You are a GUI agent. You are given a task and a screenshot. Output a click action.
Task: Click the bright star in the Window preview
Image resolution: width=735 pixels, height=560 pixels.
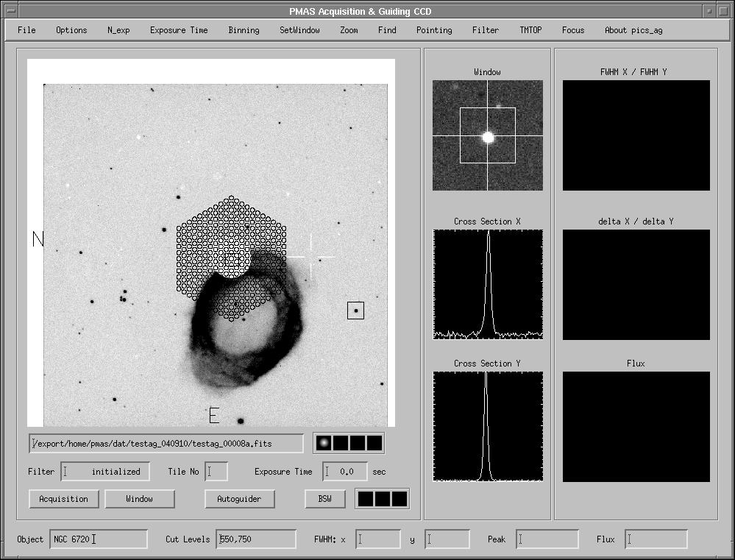pos(487,137)
